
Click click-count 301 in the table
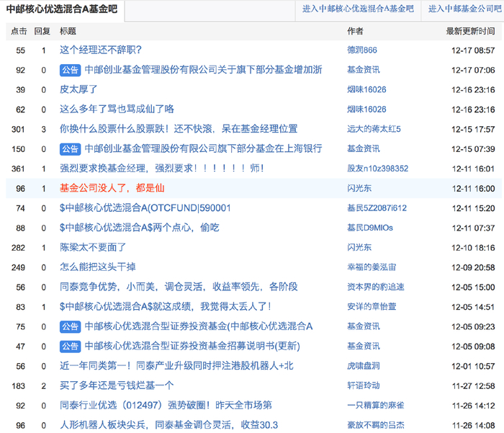pyautogui.click(x=18, y=129)
